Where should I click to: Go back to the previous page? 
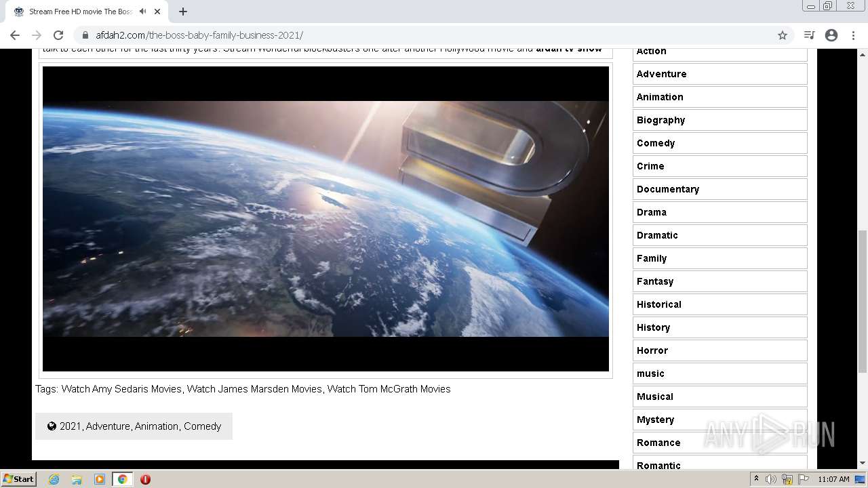tap(15, 35)
